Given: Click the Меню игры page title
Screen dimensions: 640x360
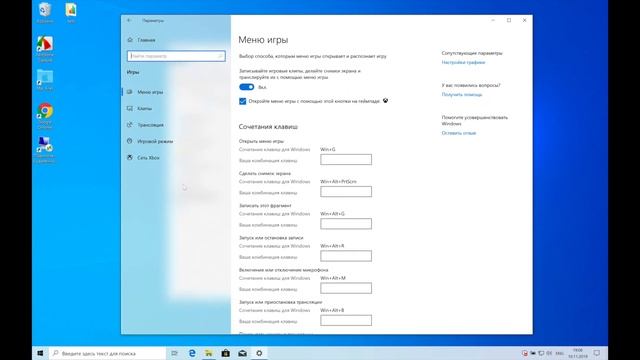Looking at the screenshot, I should click(x=263, y=40).
